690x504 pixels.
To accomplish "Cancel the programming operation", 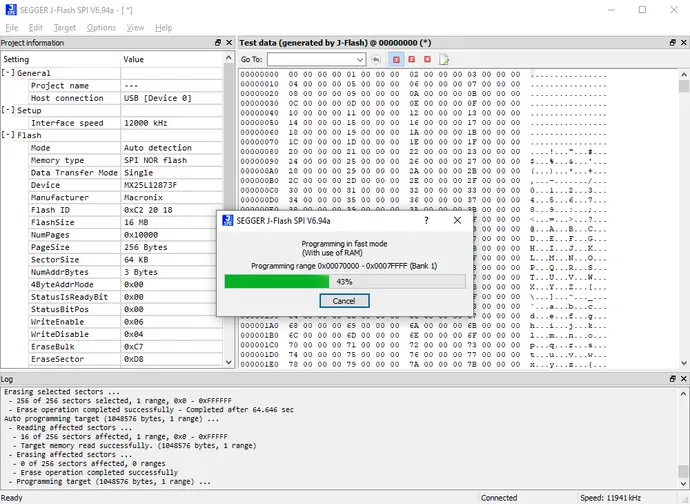I will (344, 300).
